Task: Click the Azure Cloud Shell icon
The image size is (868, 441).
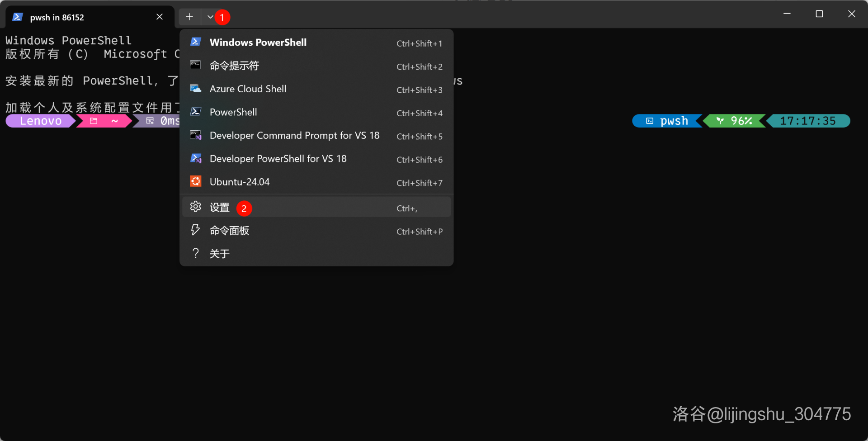Action: [195, 89]
